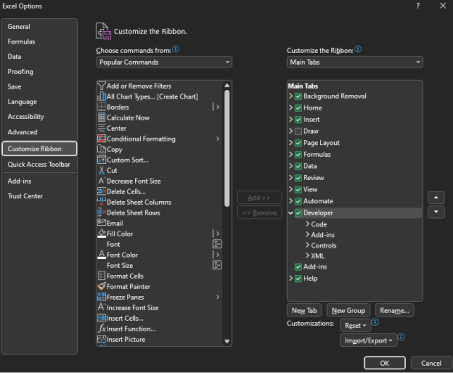Select the Add or Remove Filters funnel icon
453x373 pixels.
[101, 86]
